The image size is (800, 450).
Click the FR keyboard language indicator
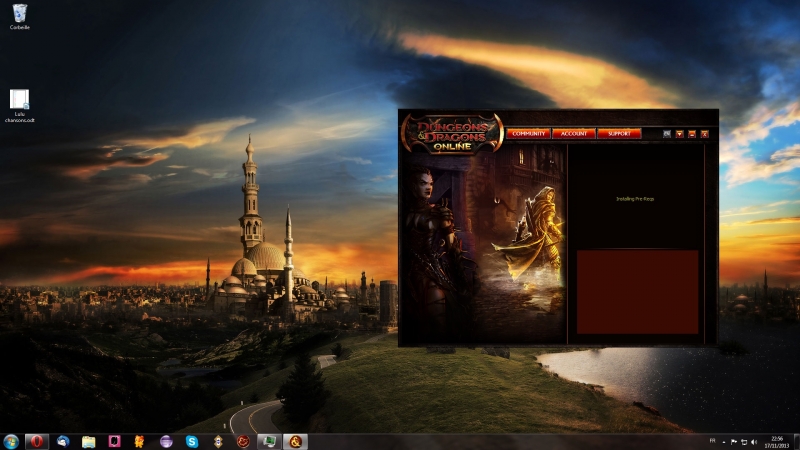coord(712,441)
